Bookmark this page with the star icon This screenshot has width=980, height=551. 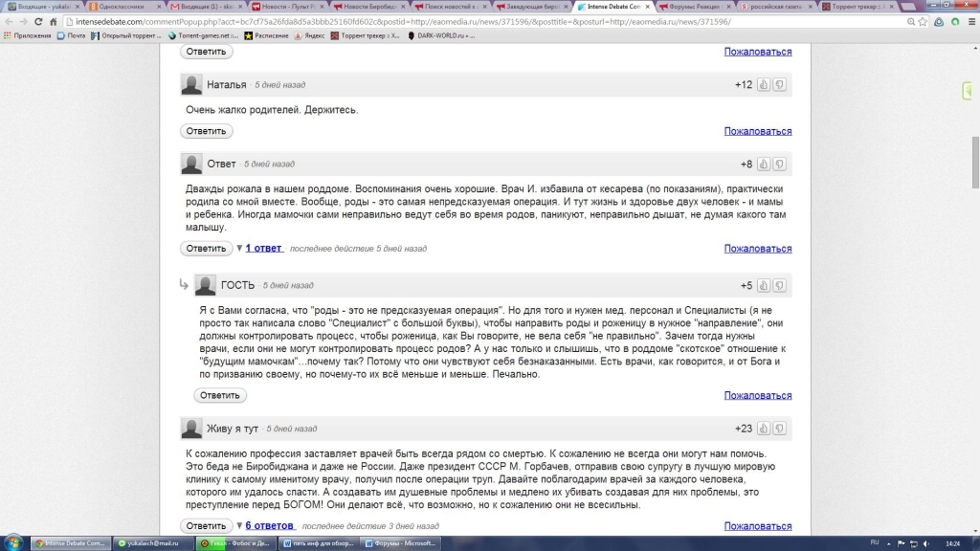tap(923, 22)
